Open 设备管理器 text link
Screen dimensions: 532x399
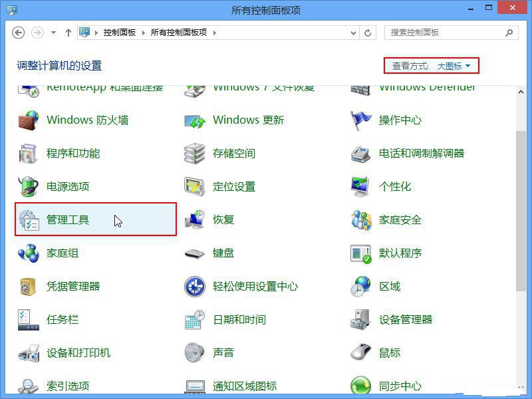click(406, 320)
